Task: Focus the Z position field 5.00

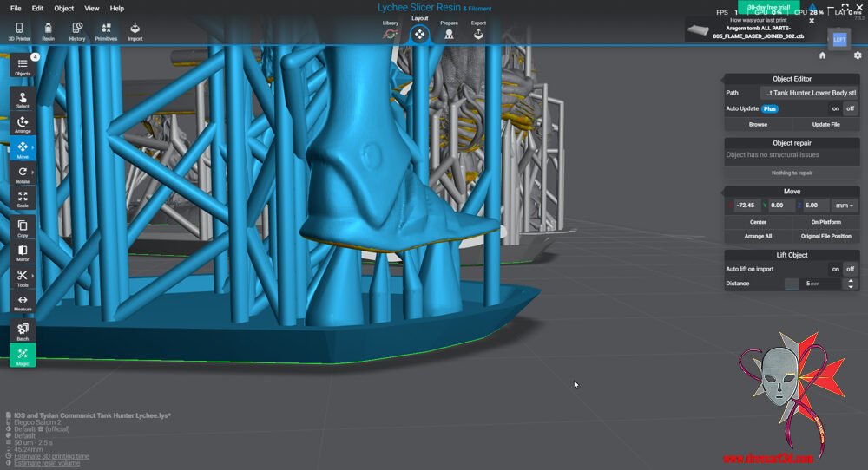Action: (815, 206)
